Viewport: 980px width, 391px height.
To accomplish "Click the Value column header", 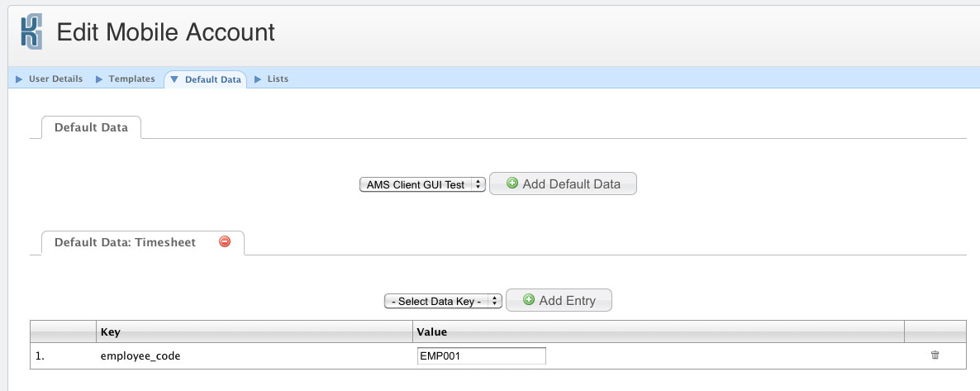I will tap(431, 331).
